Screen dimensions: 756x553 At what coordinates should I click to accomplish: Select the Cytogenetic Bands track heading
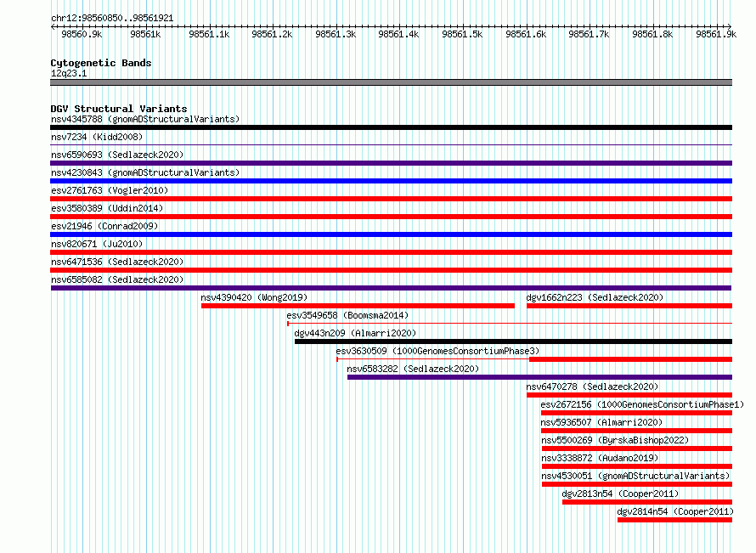[x=101, y=63]
